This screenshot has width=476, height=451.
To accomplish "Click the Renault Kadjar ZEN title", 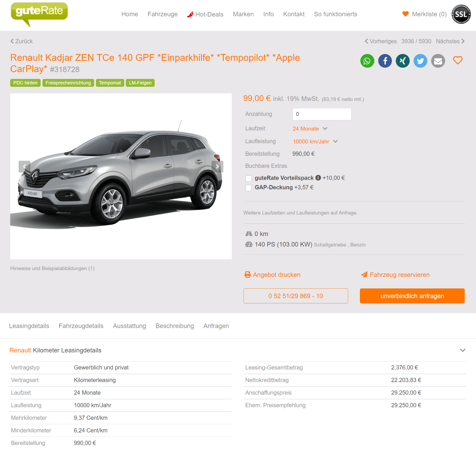I will pos(155,63).
